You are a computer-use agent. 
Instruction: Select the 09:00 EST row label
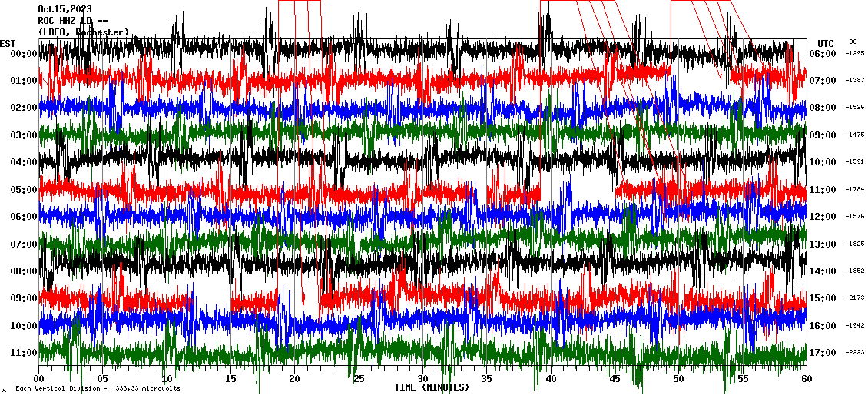point(24,298)
